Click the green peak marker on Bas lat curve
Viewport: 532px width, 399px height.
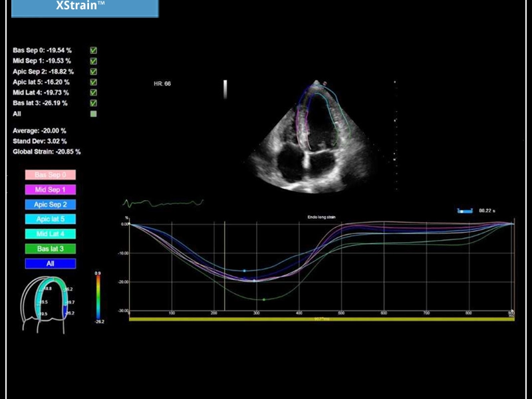click(264, 300)
